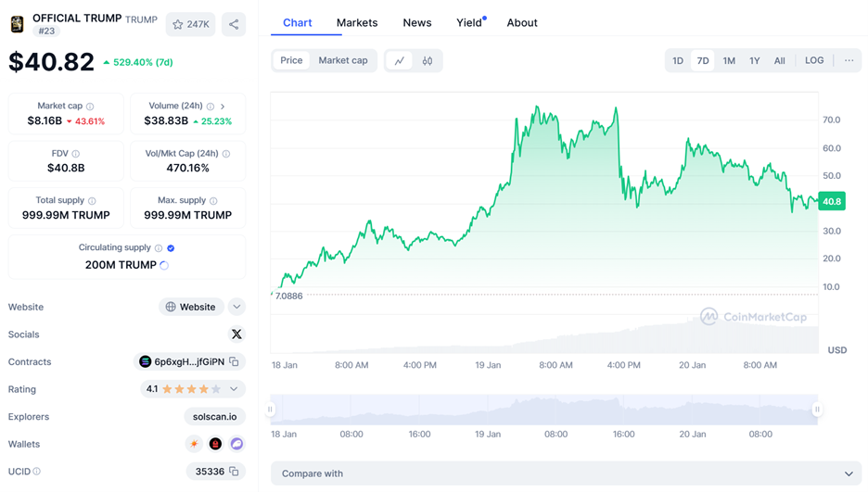Click the 6p6xgH...jfGiPN contract address

(189, 361)
